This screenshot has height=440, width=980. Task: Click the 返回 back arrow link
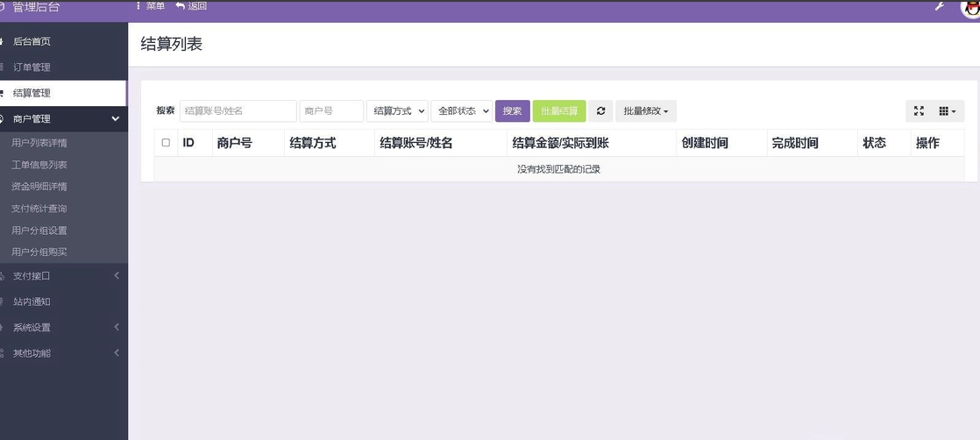[191, 6]
